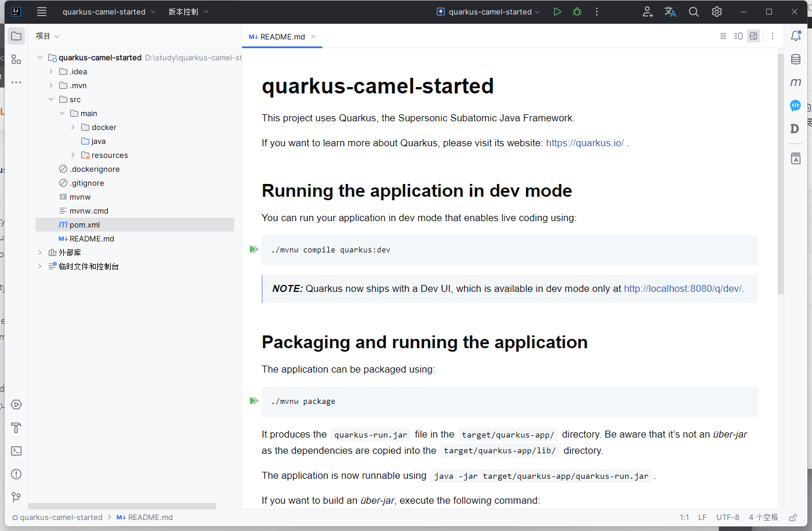
Task: Open the Maven tool window
Action: click(796, 82)
